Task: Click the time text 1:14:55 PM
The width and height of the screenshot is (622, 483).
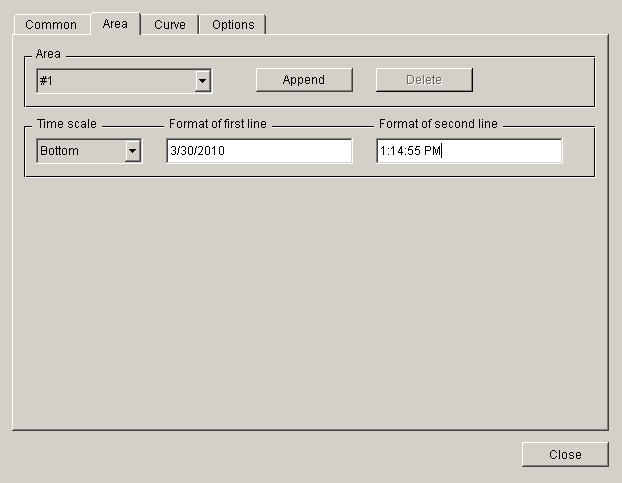Action: coord(410,151)
